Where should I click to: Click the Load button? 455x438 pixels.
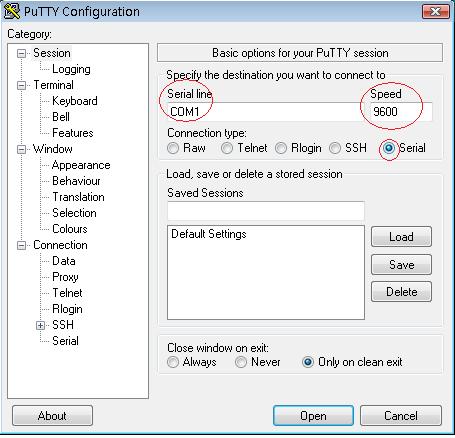(x=401, y=237)
